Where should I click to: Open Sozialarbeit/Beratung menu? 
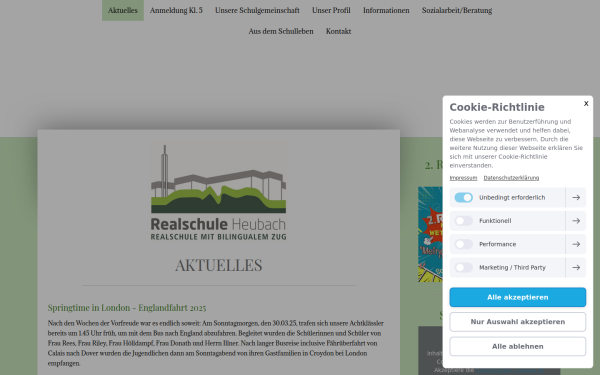point(457,10)
